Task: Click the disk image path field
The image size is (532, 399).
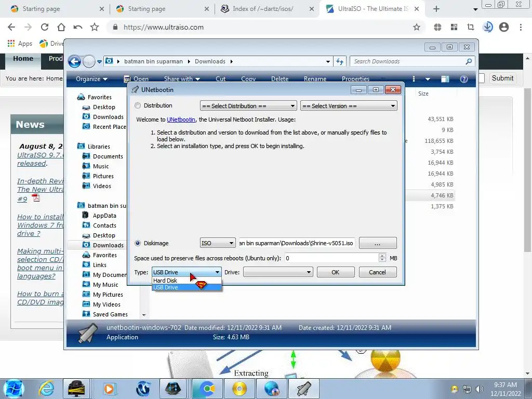Action: click(x=297, y=243)
